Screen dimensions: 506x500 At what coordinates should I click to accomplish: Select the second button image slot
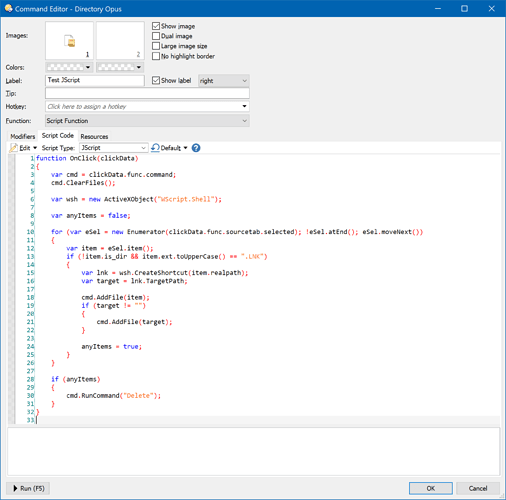pyautogui.click(x=120, y=41)
